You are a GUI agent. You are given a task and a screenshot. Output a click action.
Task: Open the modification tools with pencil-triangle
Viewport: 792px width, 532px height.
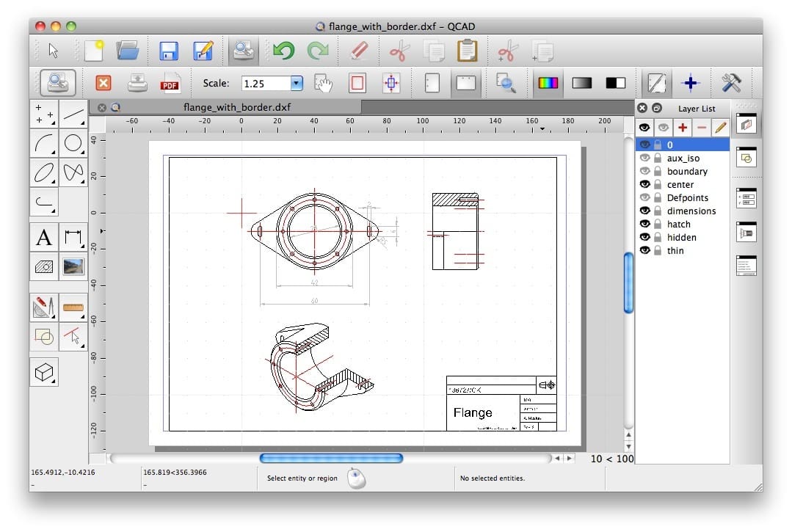(x=44, y=307)
